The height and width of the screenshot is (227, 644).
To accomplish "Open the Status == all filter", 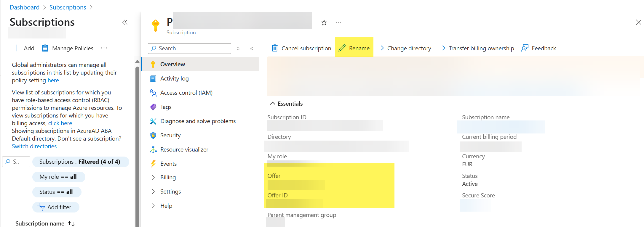I will [57, 192].
